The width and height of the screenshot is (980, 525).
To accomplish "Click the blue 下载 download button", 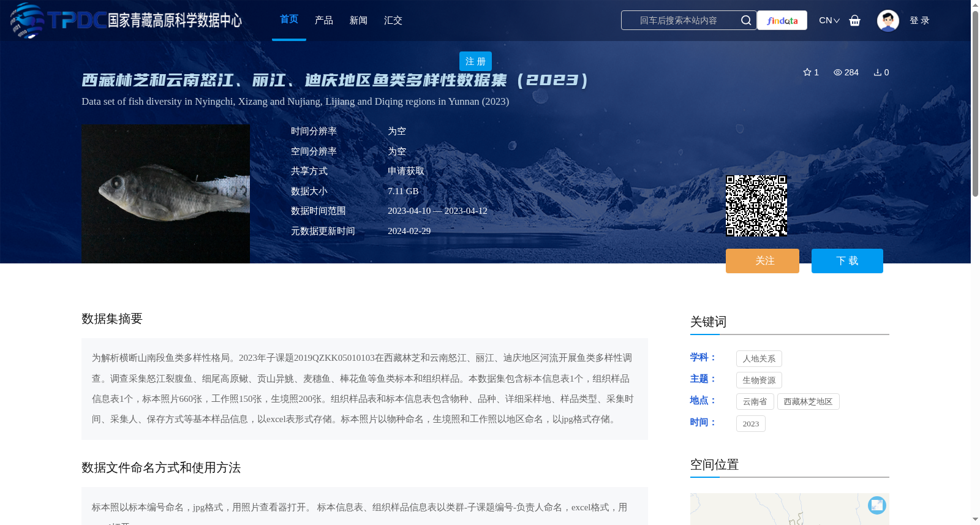I will [847, 261].
